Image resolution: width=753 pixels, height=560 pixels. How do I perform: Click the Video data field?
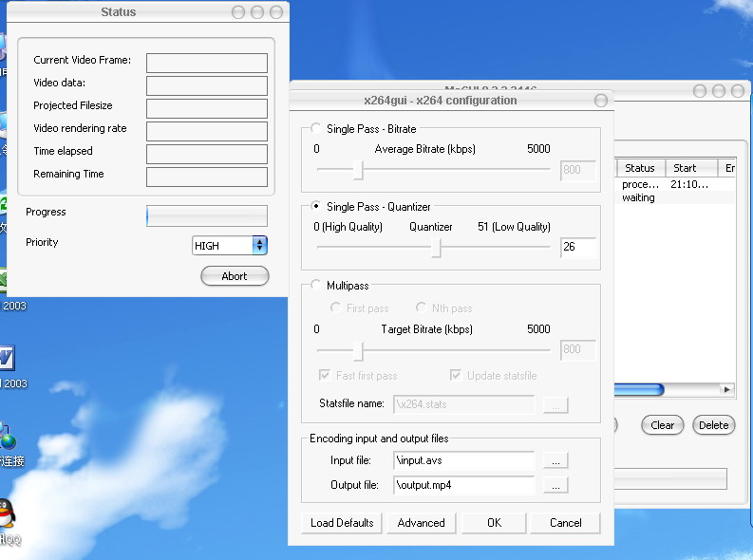click(x=206, y=85)
